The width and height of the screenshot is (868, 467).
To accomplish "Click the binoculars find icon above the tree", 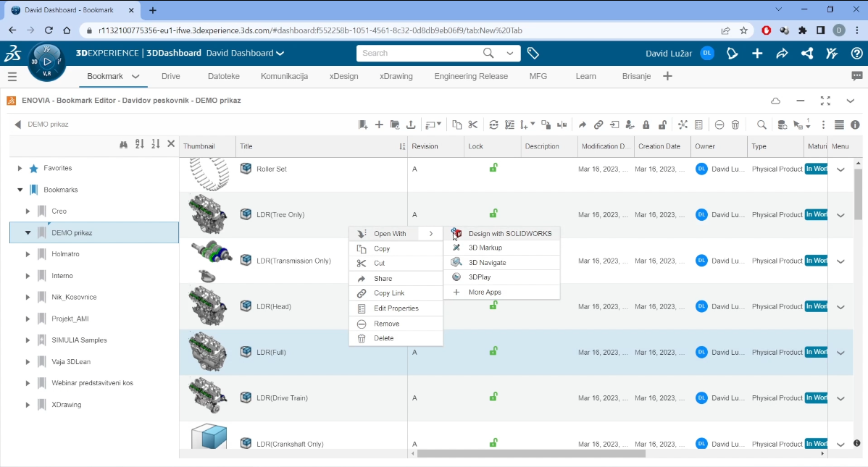I will coord(124,143).
